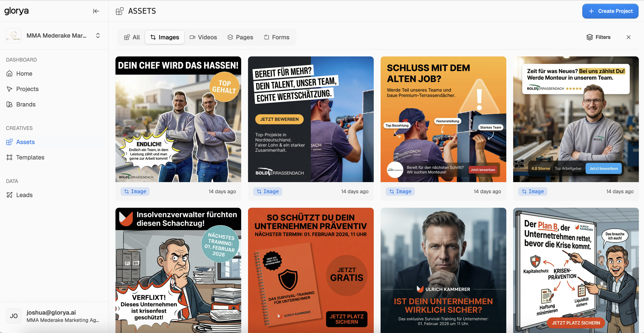This screenshot has width=644, height=333.
Task: Open the 'Schluss mit dem alten Job' thumbnail
Action: pos(443,119)
